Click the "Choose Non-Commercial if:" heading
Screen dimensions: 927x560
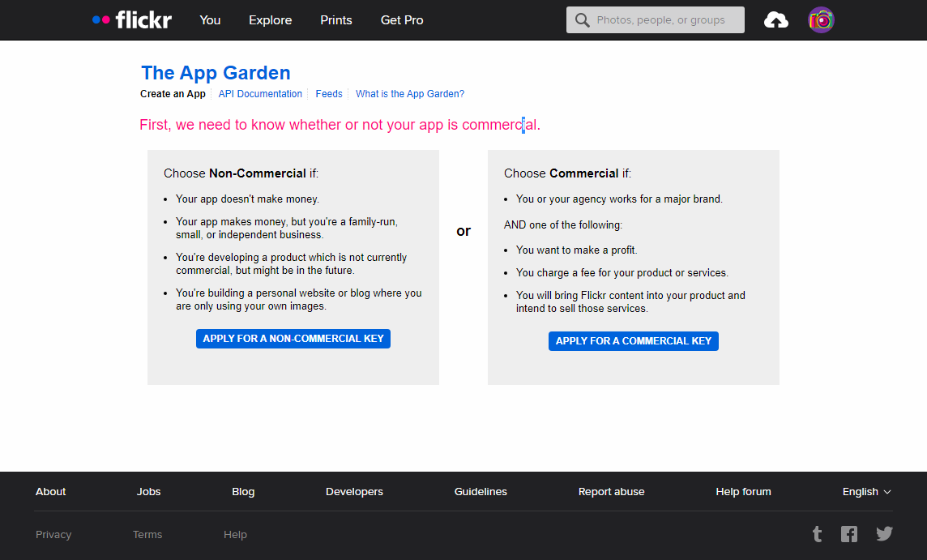click(241, 173)
